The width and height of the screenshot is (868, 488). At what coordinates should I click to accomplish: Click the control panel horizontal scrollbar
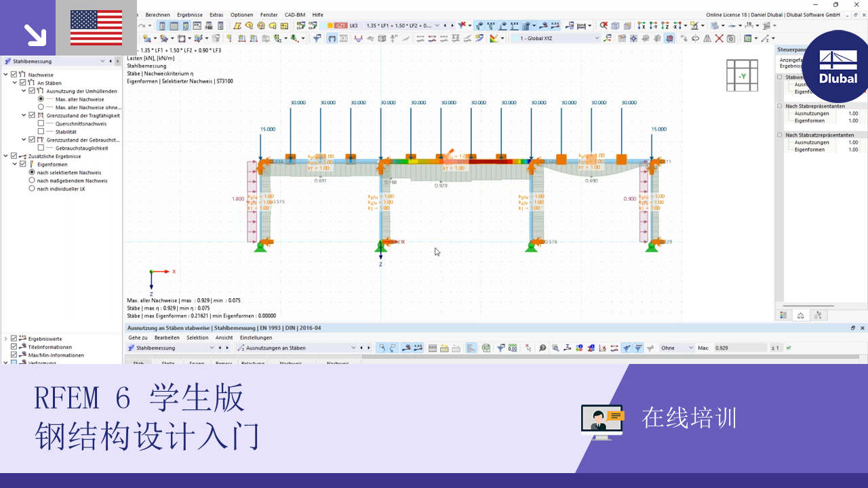(x=810, y=306)
